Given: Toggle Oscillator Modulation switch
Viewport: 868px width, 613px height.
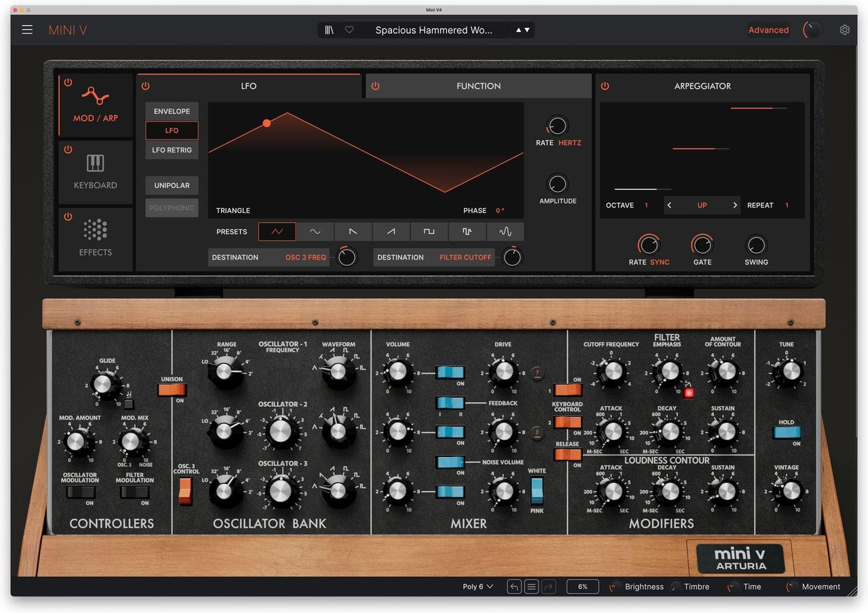Looking at the screenshot, I should pos(80,492).
